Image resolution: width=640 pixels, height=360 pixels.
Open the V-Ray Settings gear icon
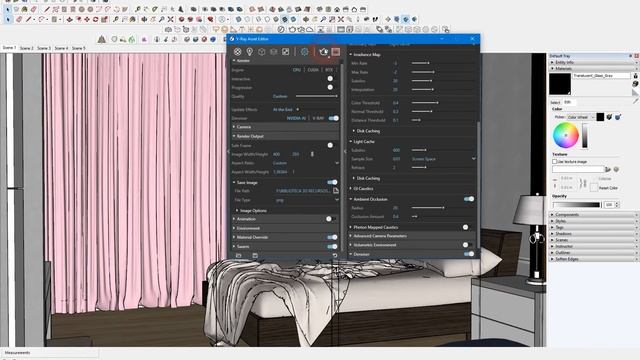(304, 52)
